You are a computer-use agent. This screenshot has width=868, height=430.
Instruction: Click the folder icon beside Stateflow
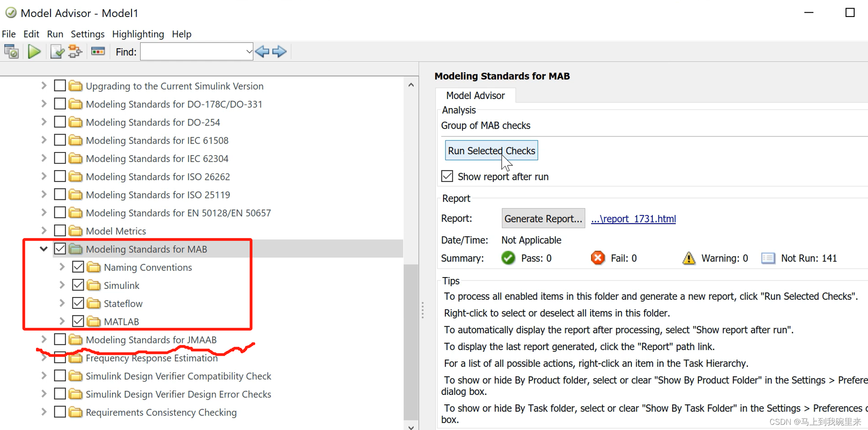[93, 303]
